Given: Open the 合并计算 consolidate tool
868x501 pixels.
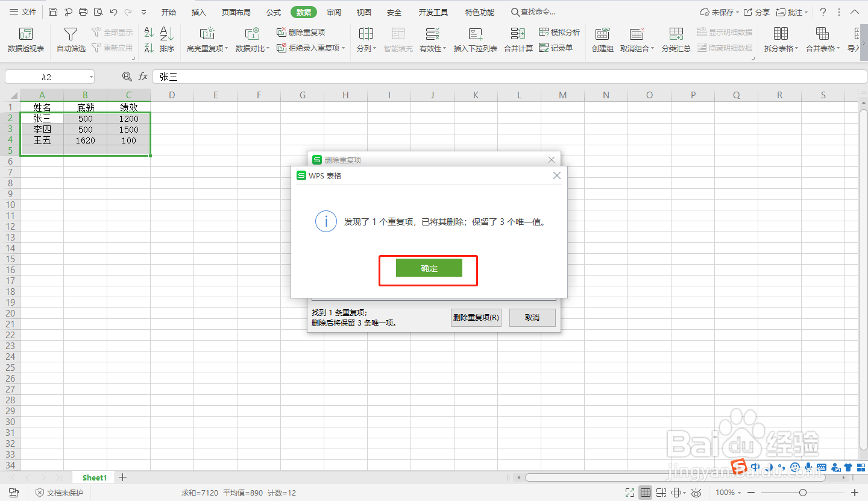Looking at the screenshot, I should (x=518, y=40).
